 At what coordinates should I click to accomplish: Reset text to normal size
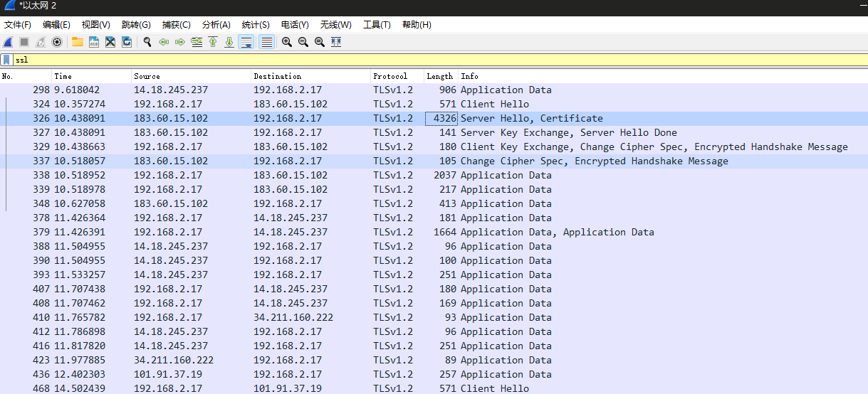point(320,42)
